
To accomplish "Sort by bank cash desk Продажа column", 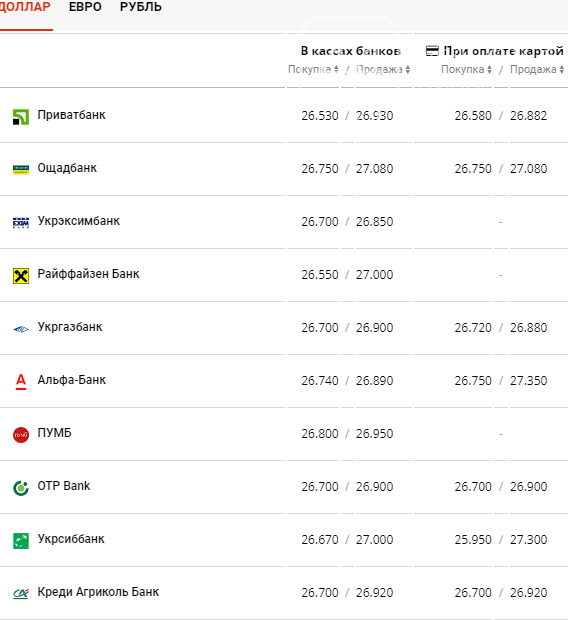I will [x=383, y=69].
